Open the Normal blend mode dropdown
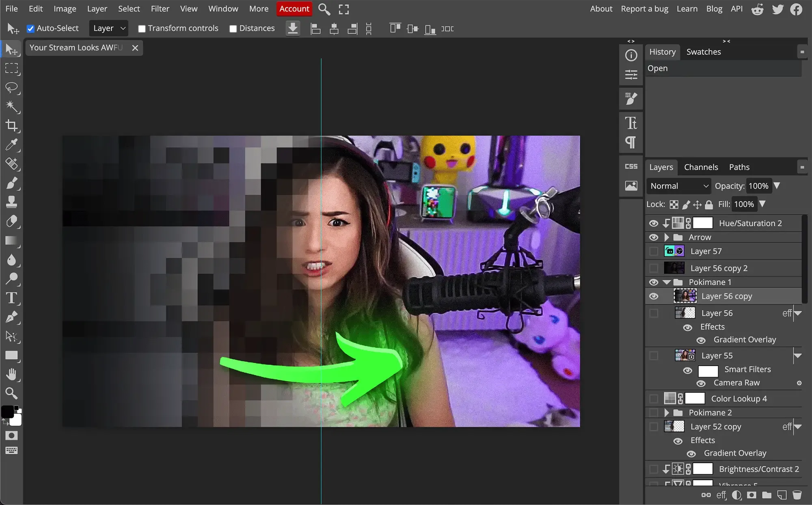Image resolution: width=812 pixels, height=505 pixels. pyautogui.click(x=678, y=186)
